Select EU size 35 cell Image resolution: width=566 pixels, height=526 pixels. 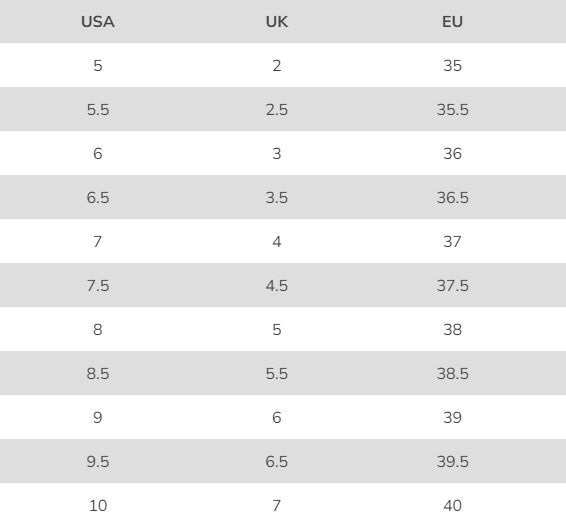[452, 66]
